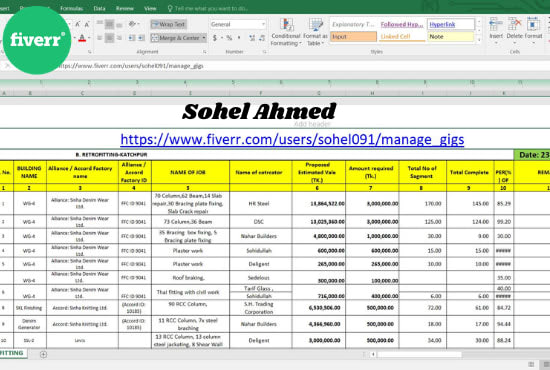The width and height of the screenshot is (550, 370).
Task: Select the DSC contractor cell
Action: coord(261,222)
